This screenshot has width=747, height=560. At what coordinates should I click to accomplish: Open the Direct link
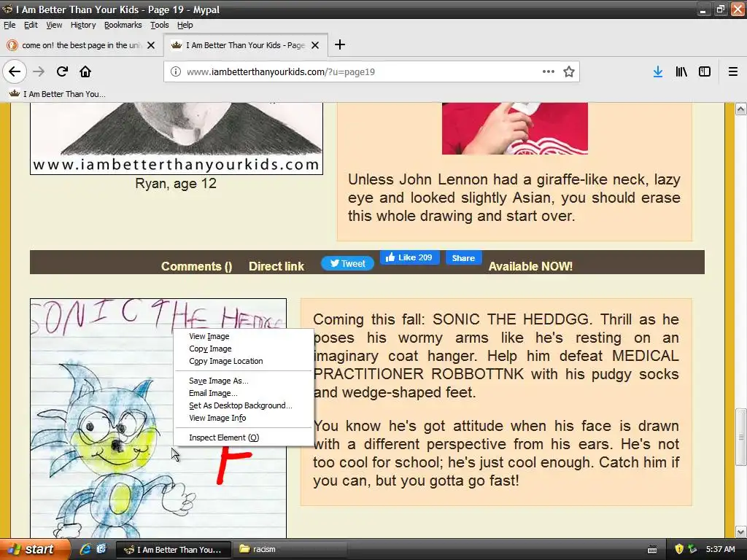(x=276, y=266)
